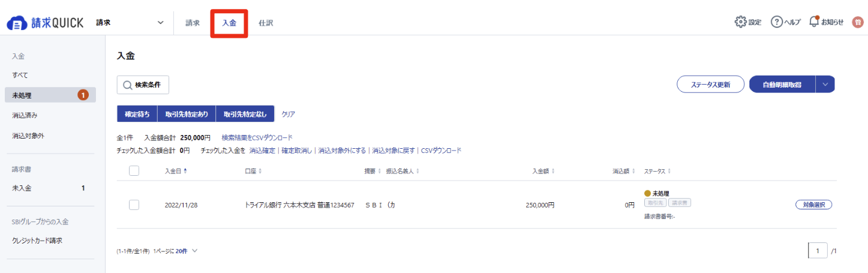Sort by 振込名義人 column arrows
The width and height of the screenshot is (868, 273).
[x=418, y=171]
